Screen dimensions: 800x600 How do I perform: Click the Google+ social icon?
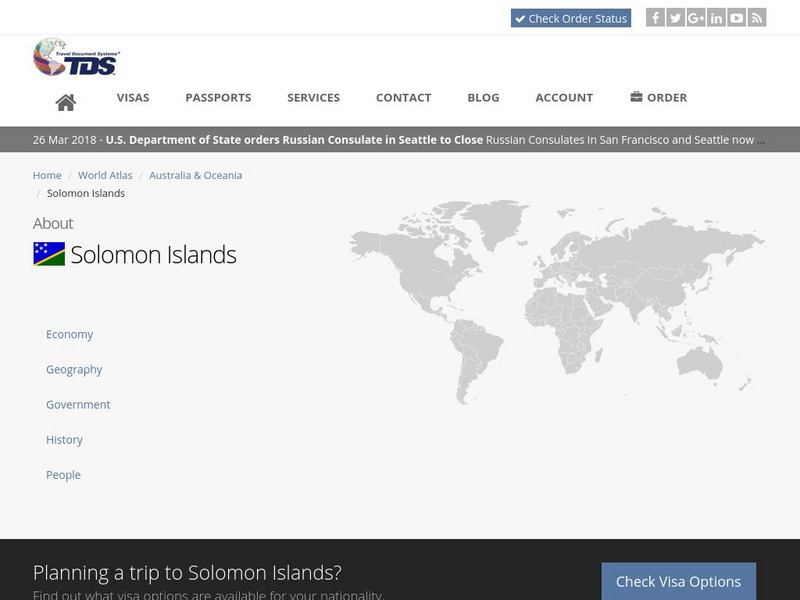(695, 17)
